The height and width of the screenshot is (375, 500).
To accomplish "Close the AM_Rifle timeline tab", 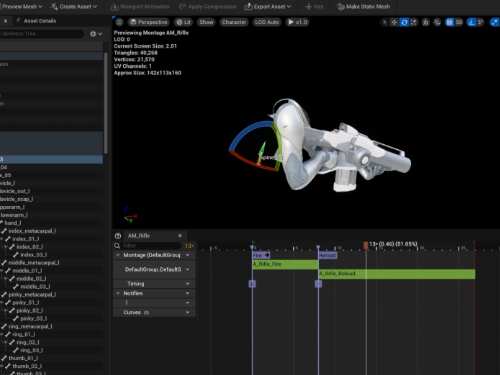I will 180,236.
